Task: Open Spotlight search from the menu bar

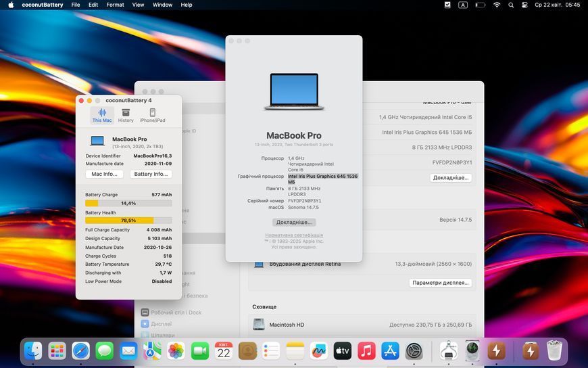Action: pyautogui.click(x=511, y=5)
